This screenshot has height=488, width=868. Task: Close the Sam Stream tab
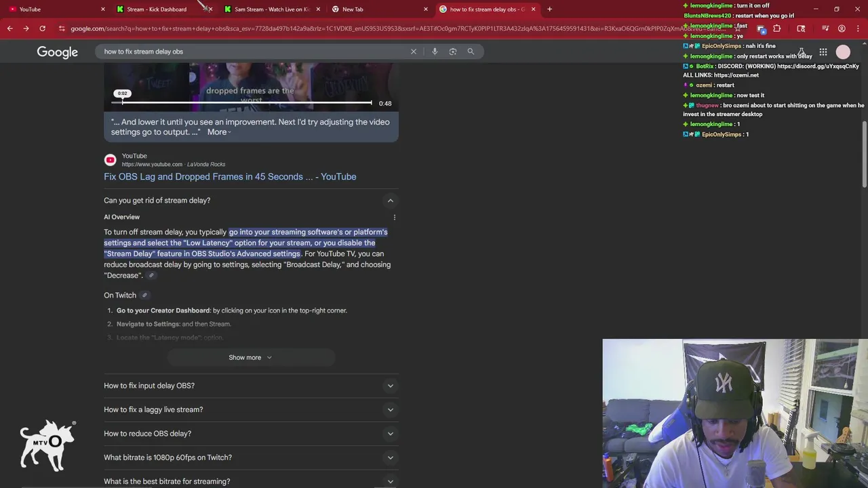(x=318, y=9)
